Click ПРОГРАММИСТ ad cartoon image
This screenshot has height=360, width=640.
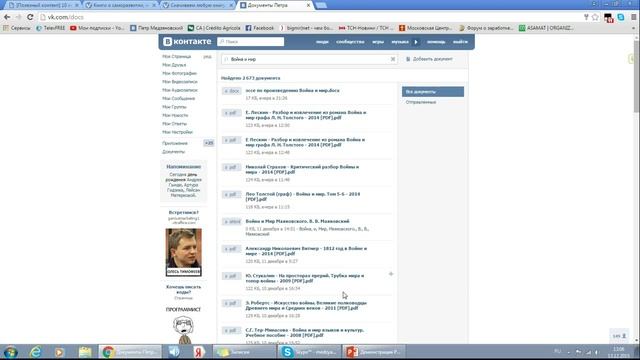pos(183,330)
